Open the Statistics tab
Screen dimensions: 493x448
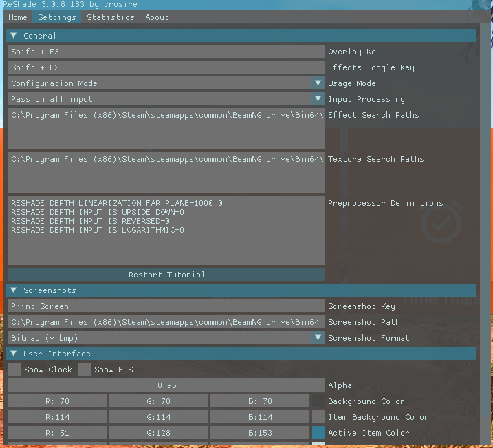pos(111,17)
